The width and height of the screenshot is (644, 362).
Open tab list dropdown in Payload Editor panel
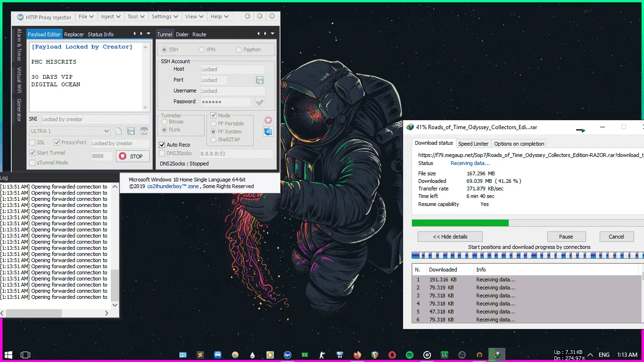pos(149,34)
